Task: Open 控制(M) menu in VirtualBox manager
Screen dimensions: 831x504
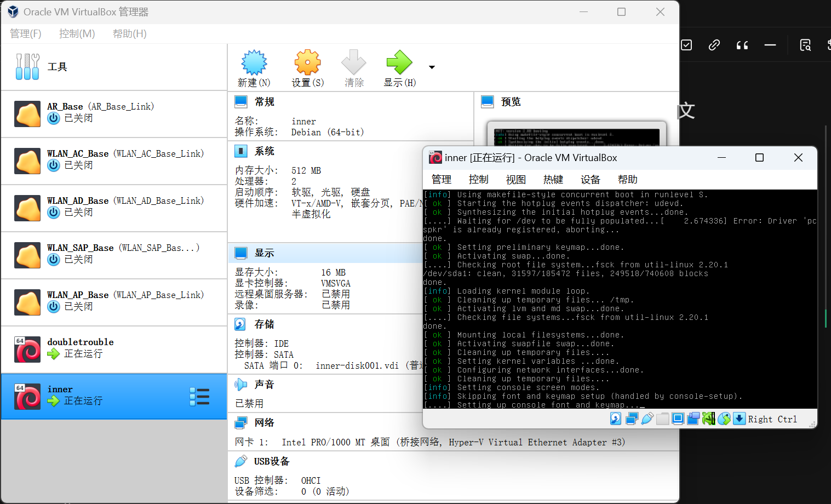Action: [77, 34]
